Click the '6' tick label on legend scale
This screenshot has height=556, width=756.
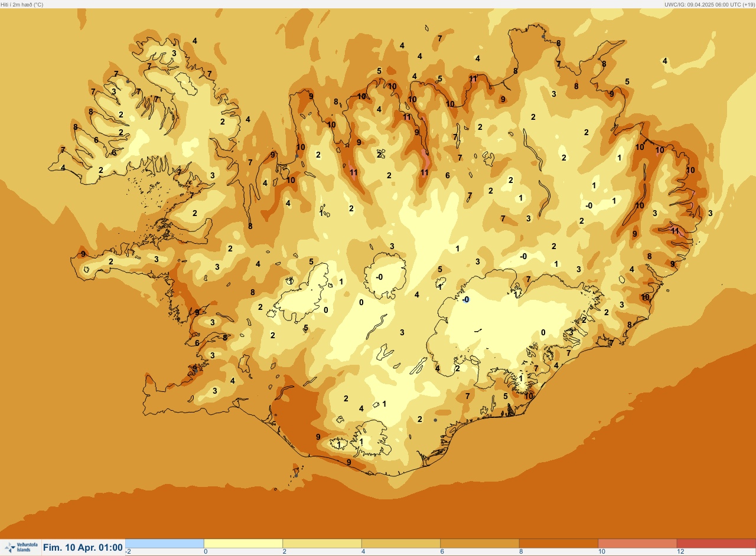click(x=442, y=551)
